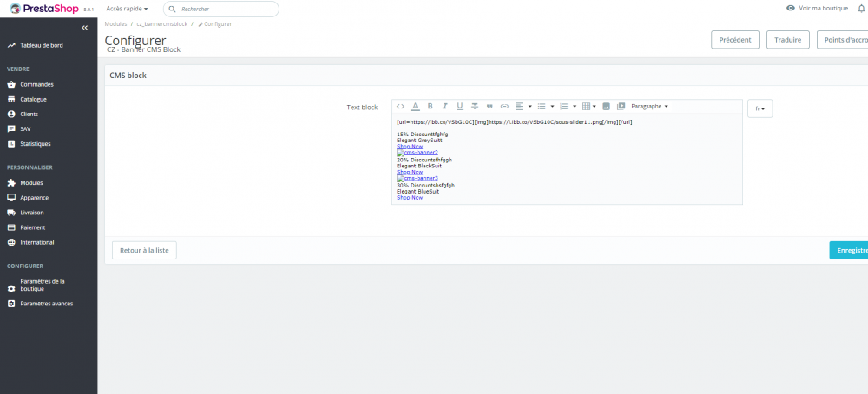Viewport: 868px width, 394px height.
Task: Open the Paragraphe format dropdown
Action: pos(650,106)
